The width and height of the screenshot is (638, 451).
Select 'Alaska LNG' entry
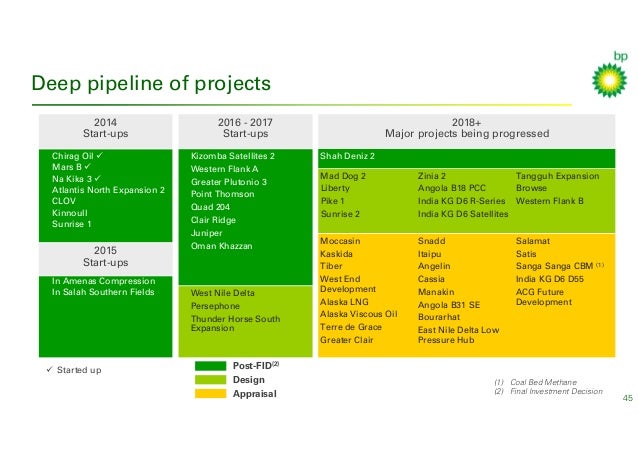click(344, 302)
